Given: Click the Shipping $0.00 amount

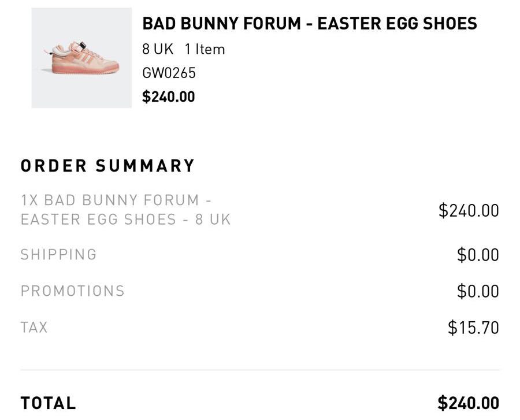Looking at the screenshot, I should [478, 255].
